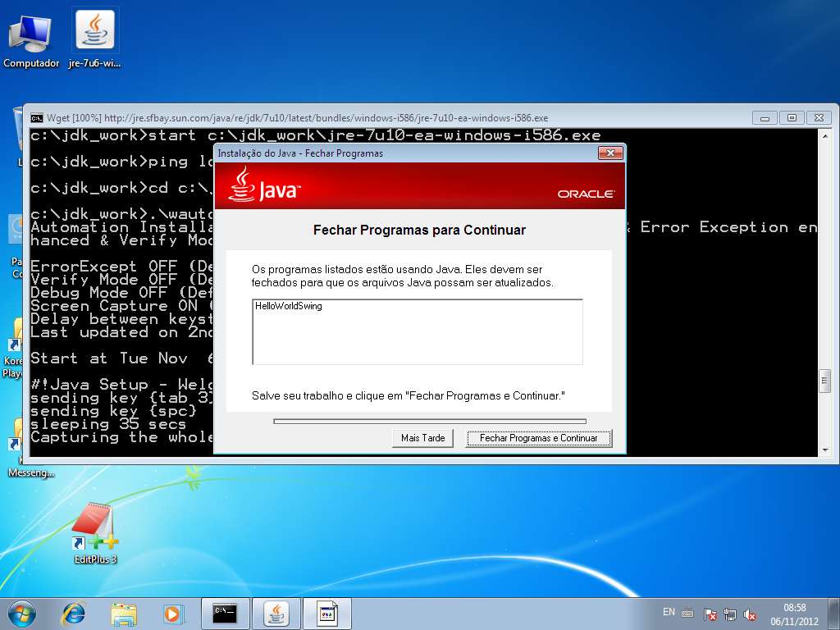The image size is (840, 630).
Task: Open the network status tray icon
Action: click(x=730, y=614)
